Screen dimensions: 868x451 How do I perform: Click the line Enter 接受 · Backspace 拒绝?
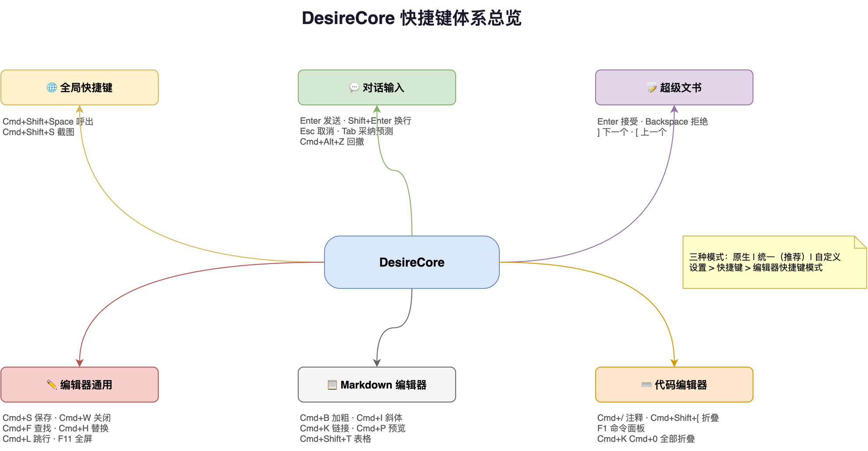point(652,121)
